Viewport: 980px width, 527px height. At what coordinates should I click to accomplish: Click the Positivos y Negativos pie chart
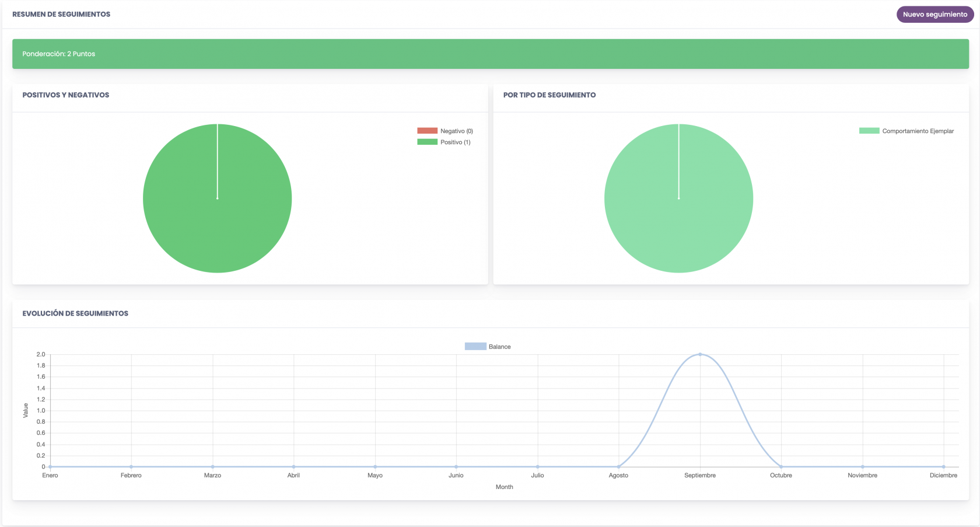(217, 198)
